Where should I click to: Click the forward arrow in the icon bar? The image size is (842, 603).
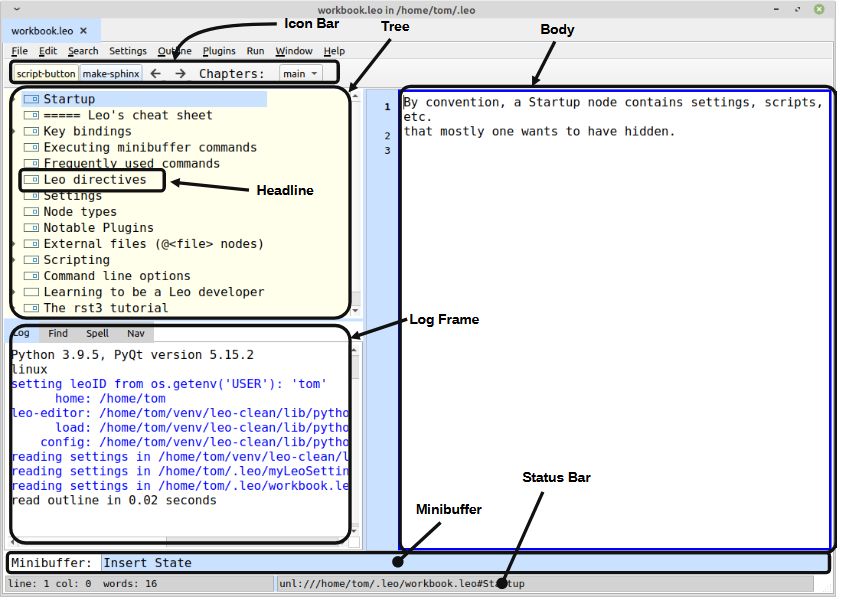[180, 72]
